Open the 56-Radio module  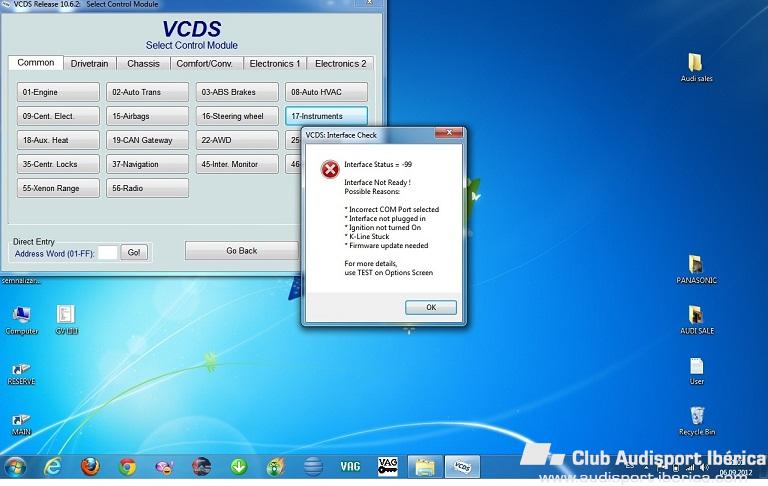(147, 188)
